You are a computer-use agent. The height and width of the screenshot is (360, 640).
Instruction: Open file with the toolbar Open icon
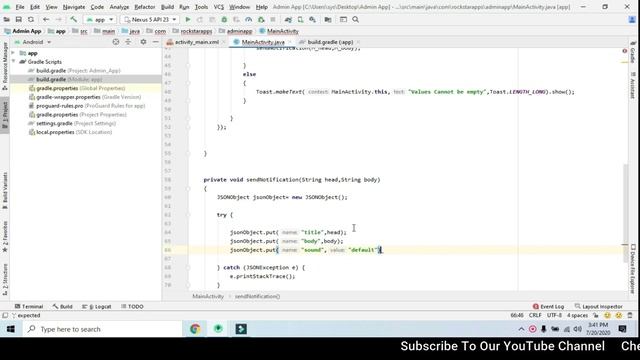click(7, 20)
